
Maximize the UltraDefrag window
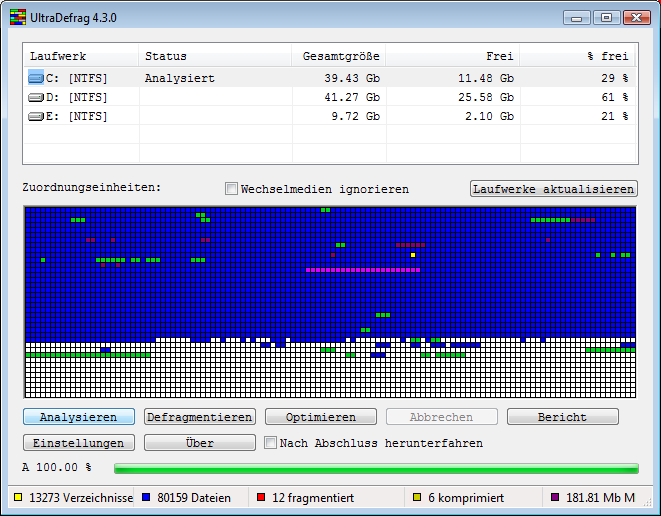pyautogui.click(x=606, y=18)
